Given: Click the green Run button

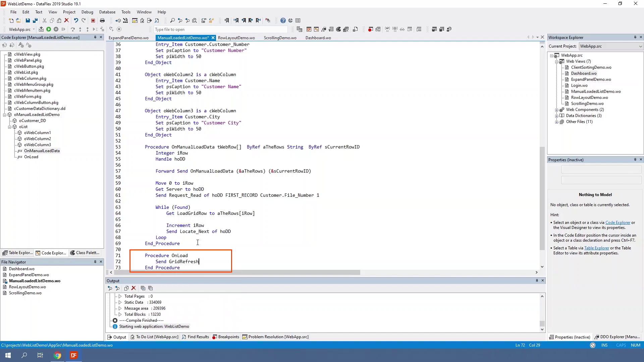Looking at the screenshot, I should [x=49, y=29].
